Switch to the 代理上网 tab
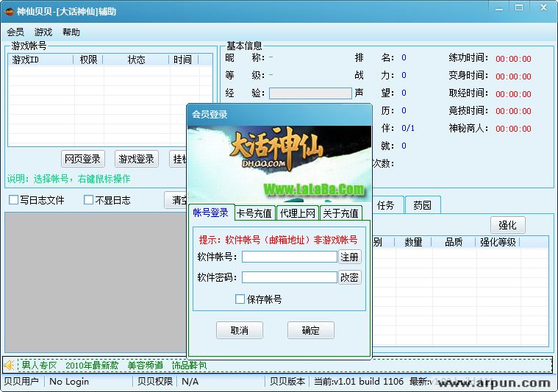 pos(298,213)
